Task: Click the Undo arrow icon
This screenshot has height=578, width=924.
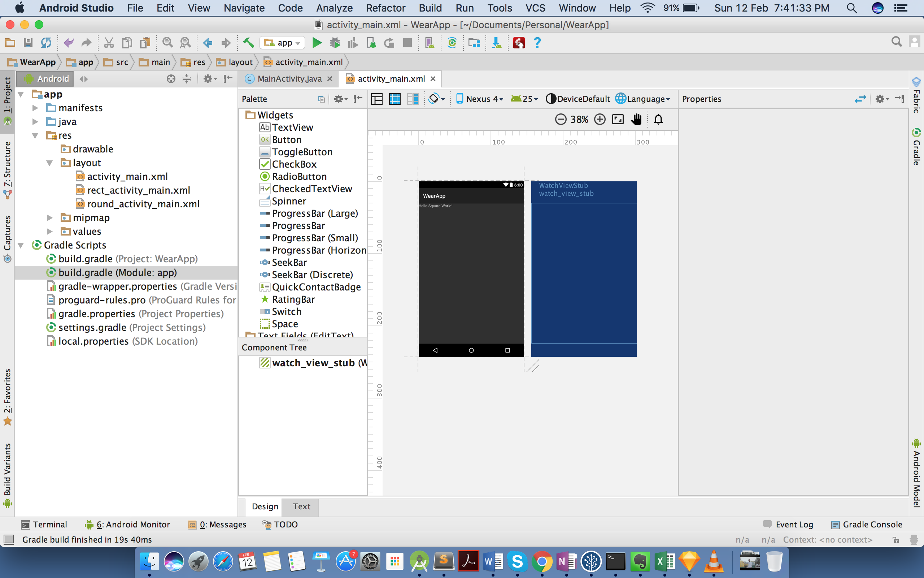Action: click(68, 43)
